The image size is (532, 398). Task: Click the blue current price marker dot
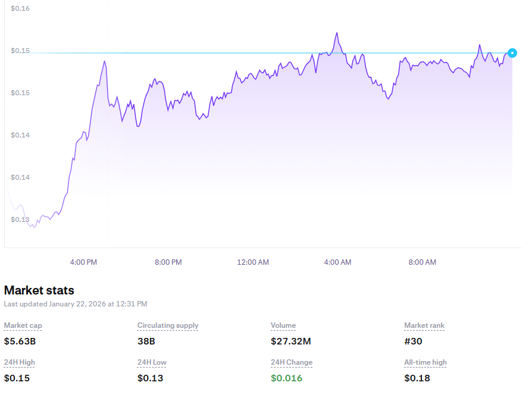pos(512,53)
